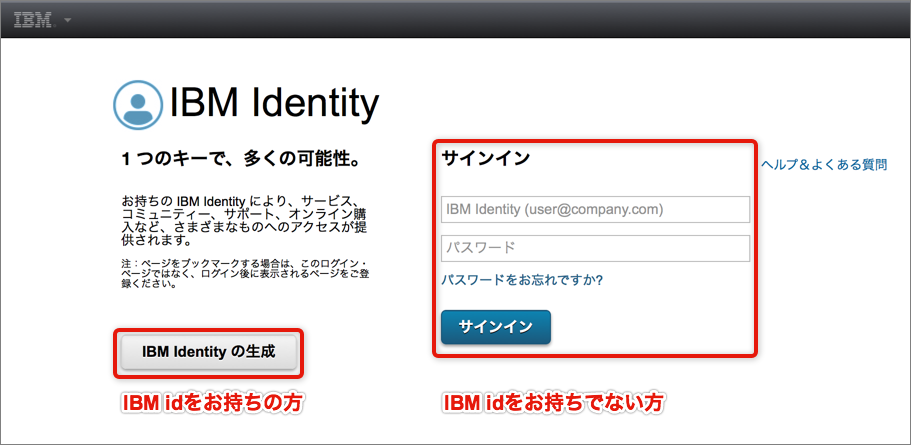Click the paragraph starting 'お持ちの IBM Identity により'

[x=245, y=220]
